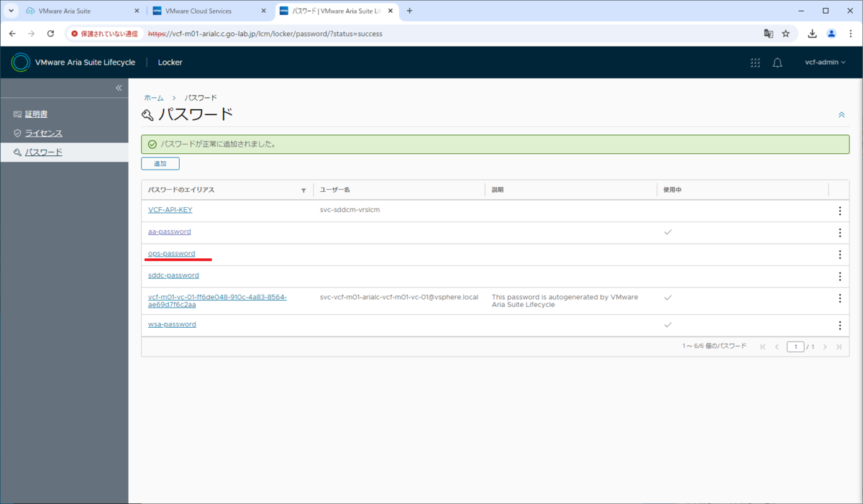Sort by ユーザー名 column header
Viewport: 863px width, 504px height.
pyautogui.click(x=335, y=190)
